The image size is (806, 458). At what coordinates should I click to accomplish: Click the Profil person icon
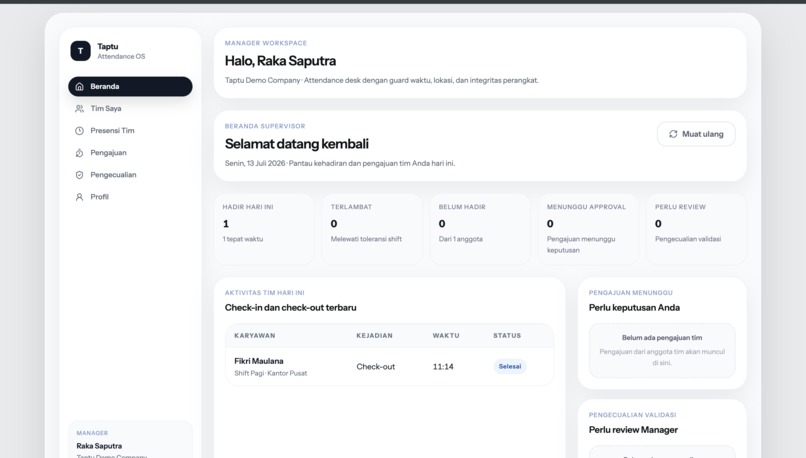click(x=79, y=197)
